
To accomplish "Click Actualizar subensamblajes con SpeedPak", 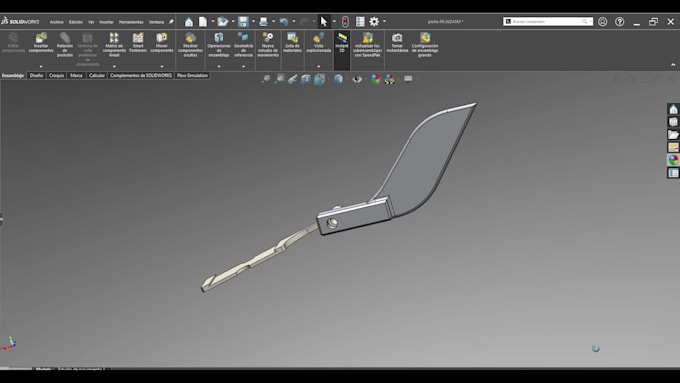I will point(367,45).
